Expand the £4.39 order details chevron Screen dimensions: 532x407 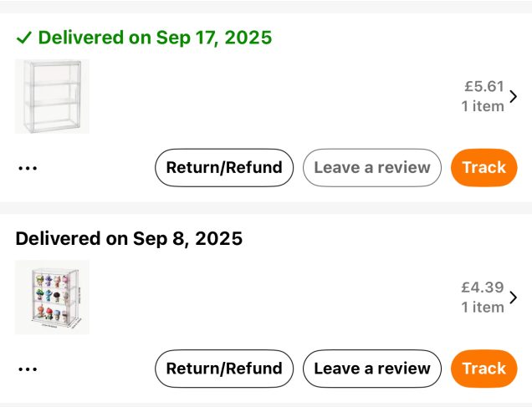pos(514,297)
